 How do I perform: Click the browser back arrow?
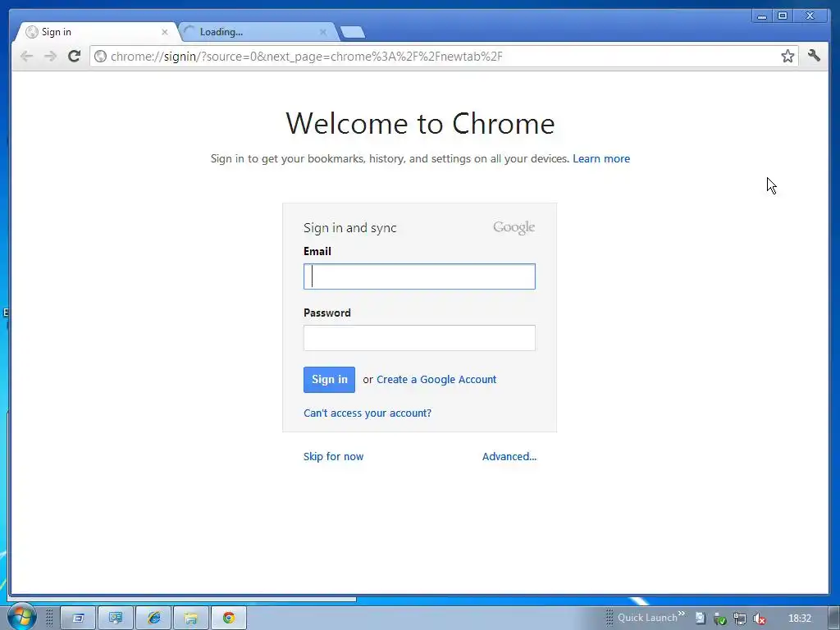pos(26,57)
